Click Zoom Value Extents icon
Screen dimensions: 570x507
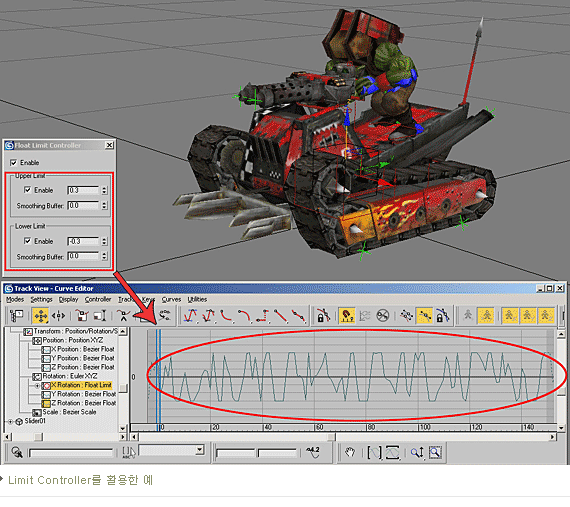[392, 452]
